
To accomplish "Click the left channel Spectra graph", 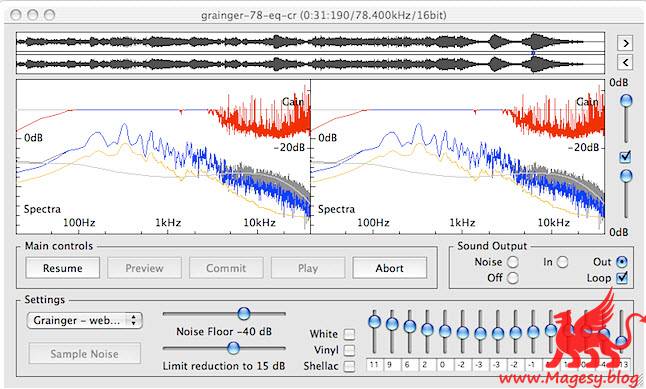I will click(163, 157).
